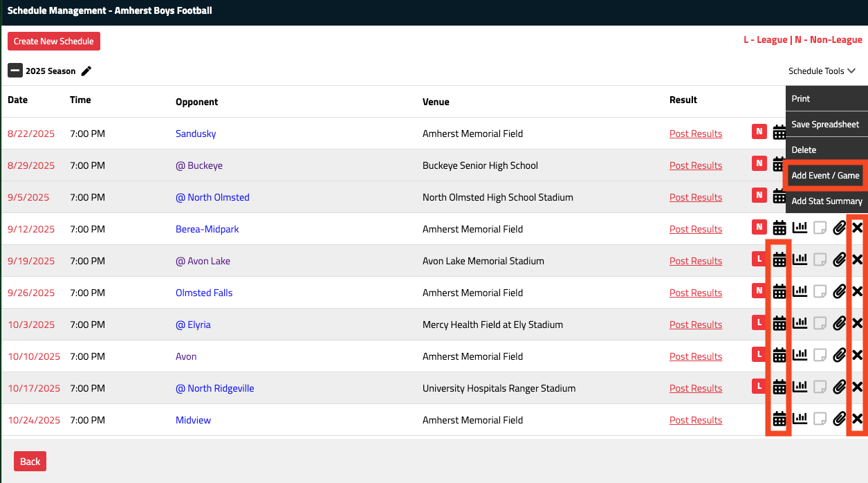Click the stats bar-chart icon for Berea-Midpark
This screenshot has width=868, height=483.
[x=800, y=227]
